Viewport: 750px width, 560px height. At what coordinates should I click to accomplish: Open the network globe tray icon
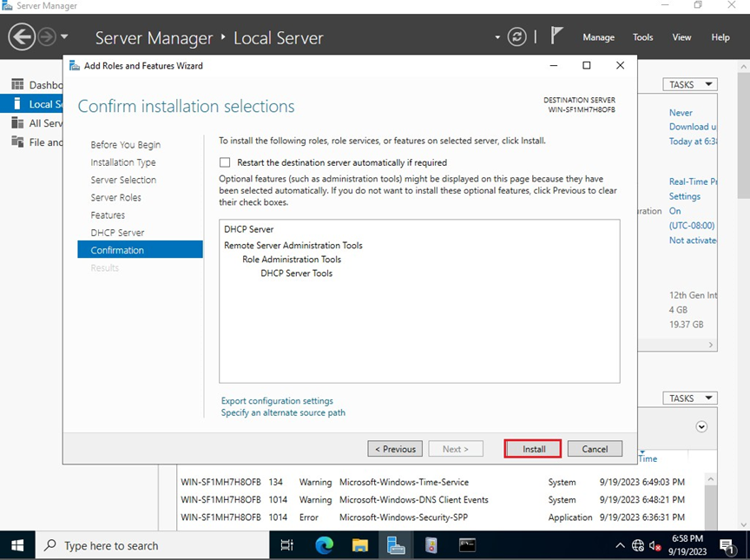638,545
